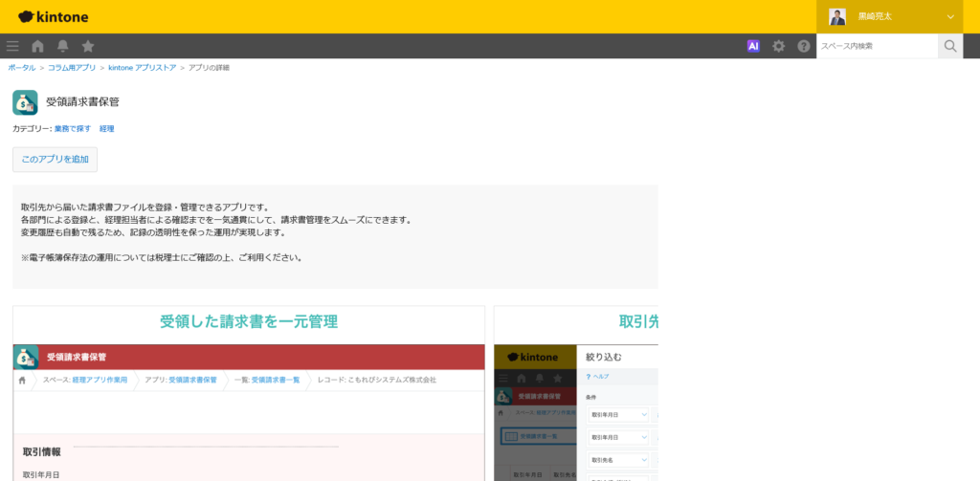Open notifications bell icon
Viewport: 980px width, 481px height.
tap(62, 46)
